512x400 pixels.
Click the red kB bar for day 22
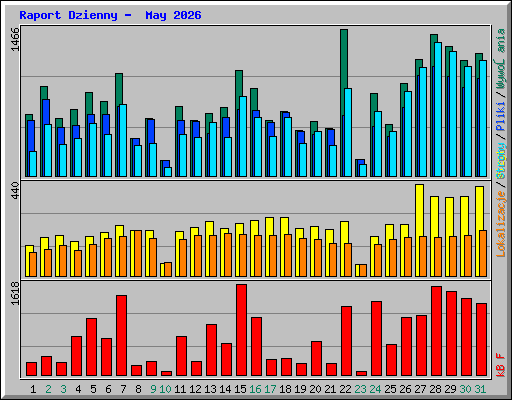point(346,341)
